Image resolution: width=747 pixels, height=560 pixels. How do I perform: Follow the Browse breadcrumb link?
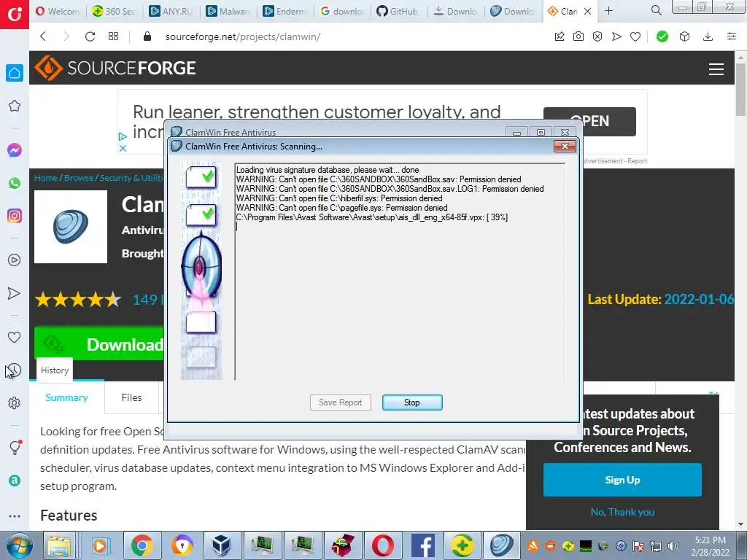pyautogui.click(x=79, y=178)
